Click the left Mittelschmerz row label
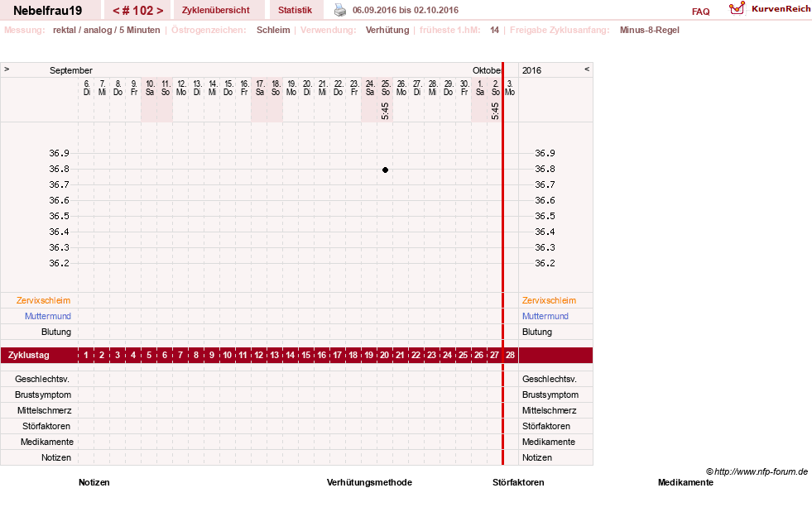Image resolution: width=812 pixels, height=531 pixels. pyautogui.click(x=44, y=410)
